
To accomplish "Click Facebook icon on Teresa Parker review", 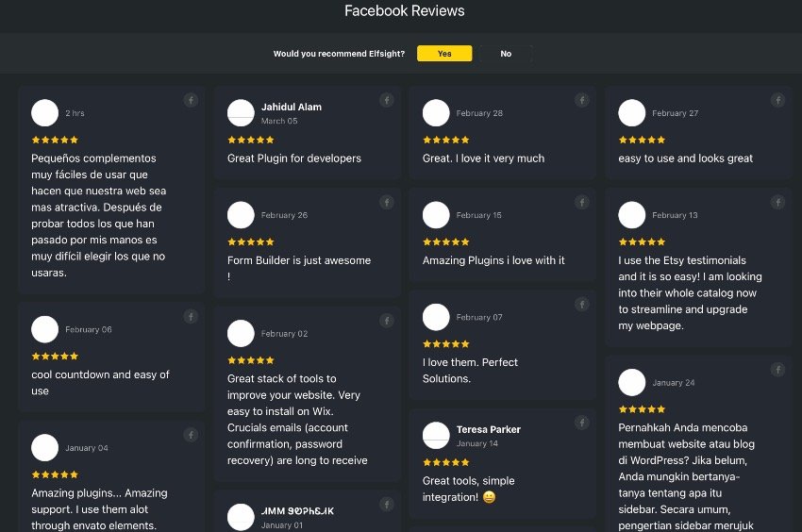I will pyautogui.click(x=581, y=423).
